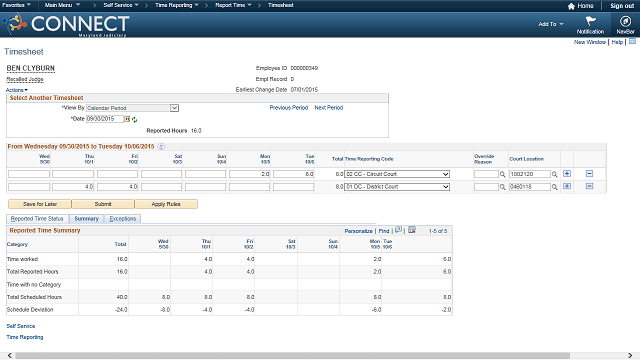Switch to the Exceptions tab
This screenshot has width=640, height=360.
122,219
